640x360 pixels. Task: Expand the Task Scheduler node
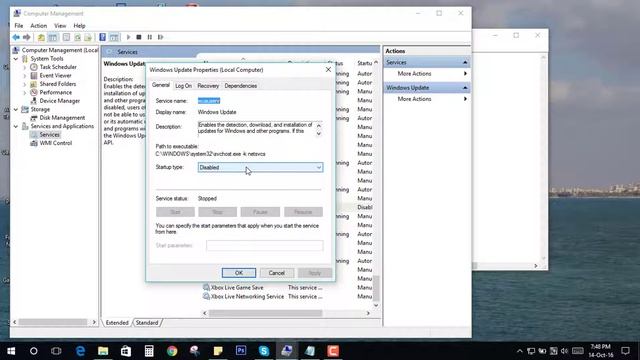[x=24, y=67]
